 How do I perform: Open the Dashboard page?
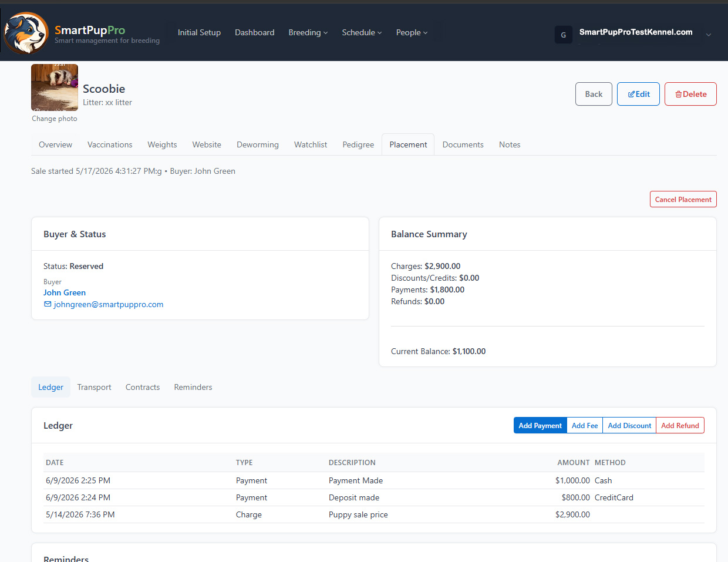point(254,32)
